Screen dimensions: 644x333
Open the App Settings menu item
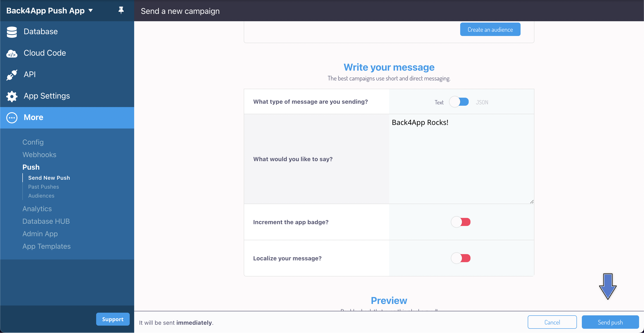coord(67,96)
